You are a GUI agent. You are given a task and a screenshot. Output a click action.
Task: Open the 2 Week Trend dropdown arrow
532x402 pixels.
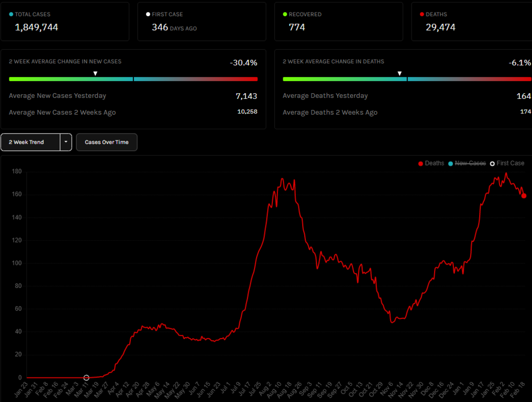pyautogui.click(x=66, y=142)
